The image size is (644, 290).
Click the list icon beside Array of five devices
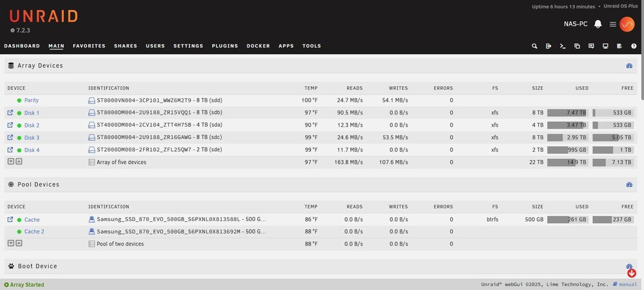click(91, 162)
